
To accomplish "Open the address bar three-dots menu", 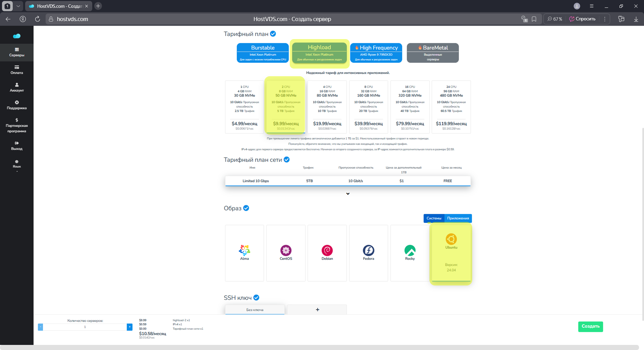I will [x=605, y=19].
